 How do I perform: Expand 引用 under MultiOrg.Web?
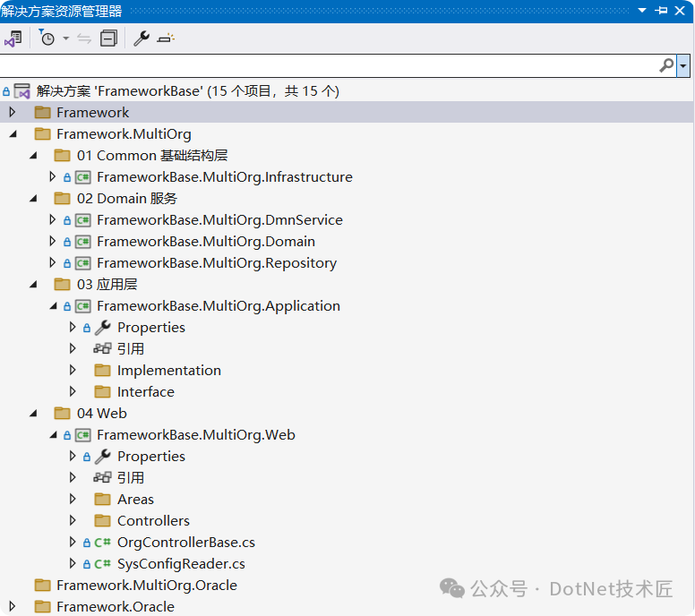click(73, 478)
